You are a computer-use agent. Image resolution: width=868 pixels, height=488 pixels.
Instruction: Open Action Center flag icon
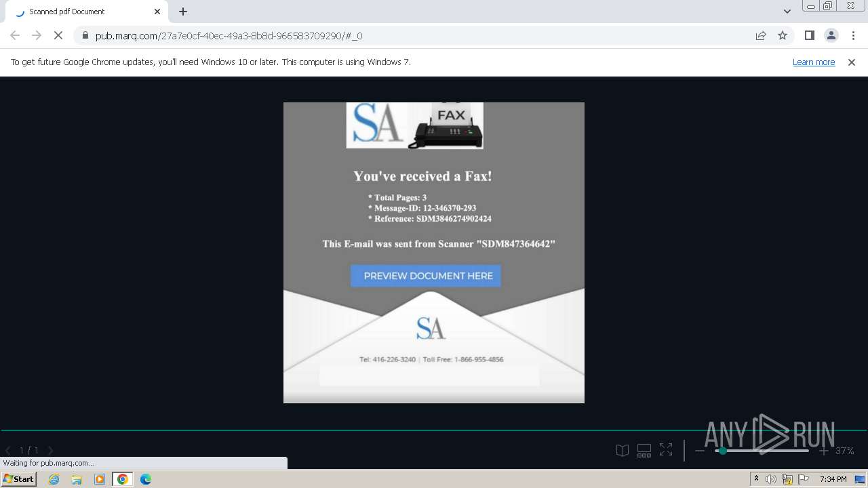point(804,479)
